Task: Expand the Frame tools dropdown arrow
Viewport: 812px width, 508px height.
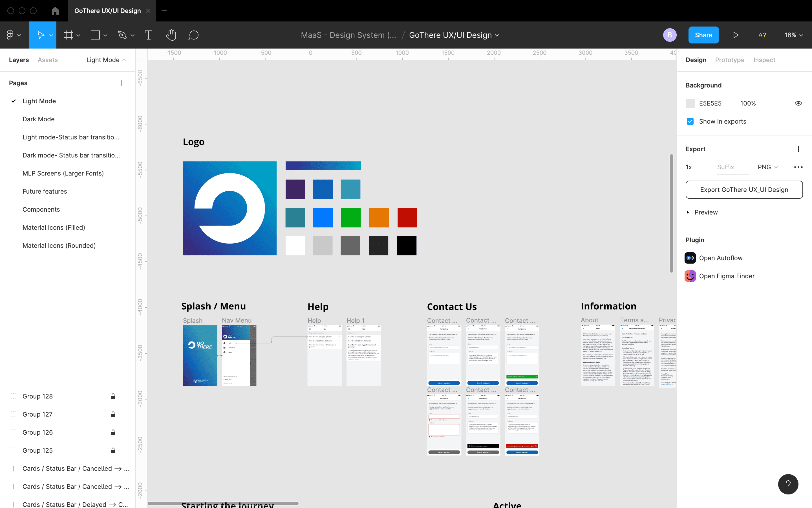Action: (x=78, y=35)
